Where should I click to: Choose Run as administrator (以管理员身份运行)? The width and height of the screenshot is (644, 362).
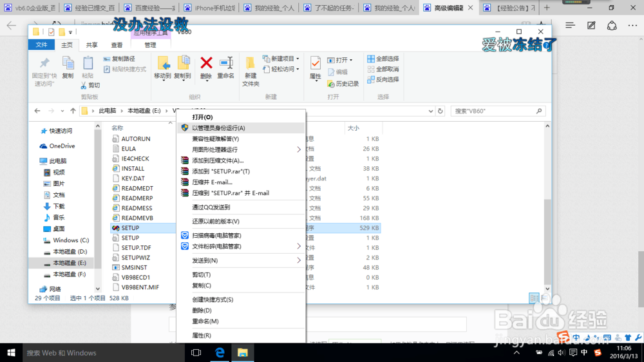pos(241,128)
